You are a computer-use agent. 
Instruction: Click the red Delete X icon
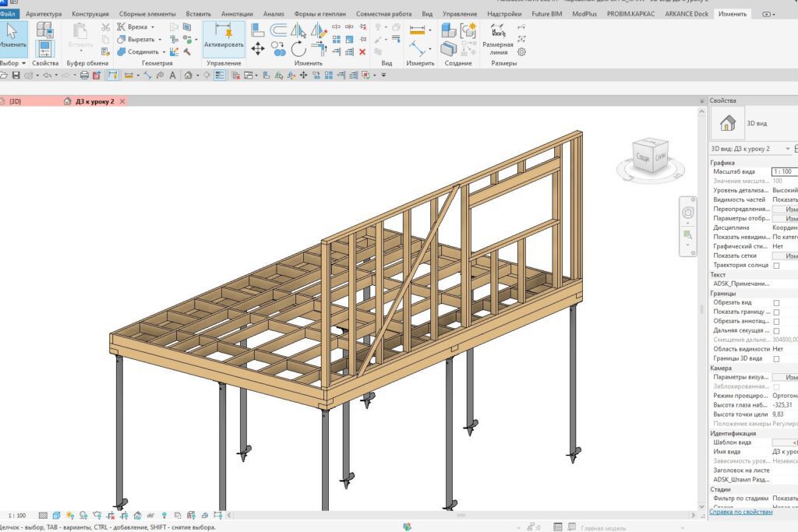coord(362,51)
